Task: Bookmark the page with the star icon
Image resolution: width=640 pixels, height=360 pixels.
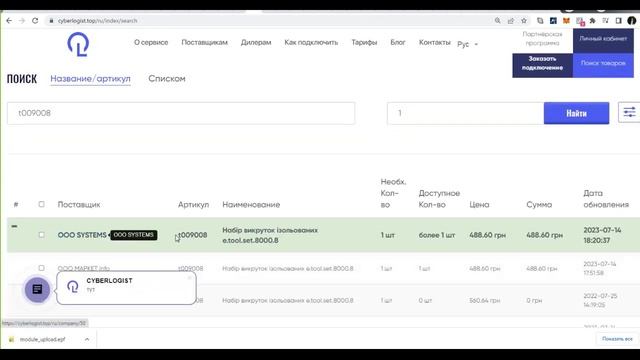Action: [x=524, y=20]
